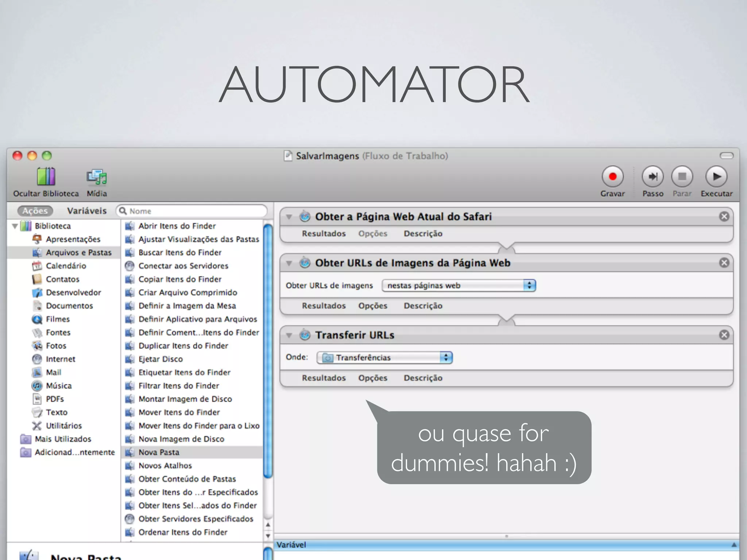Click the Nome search field

[192, 211]
